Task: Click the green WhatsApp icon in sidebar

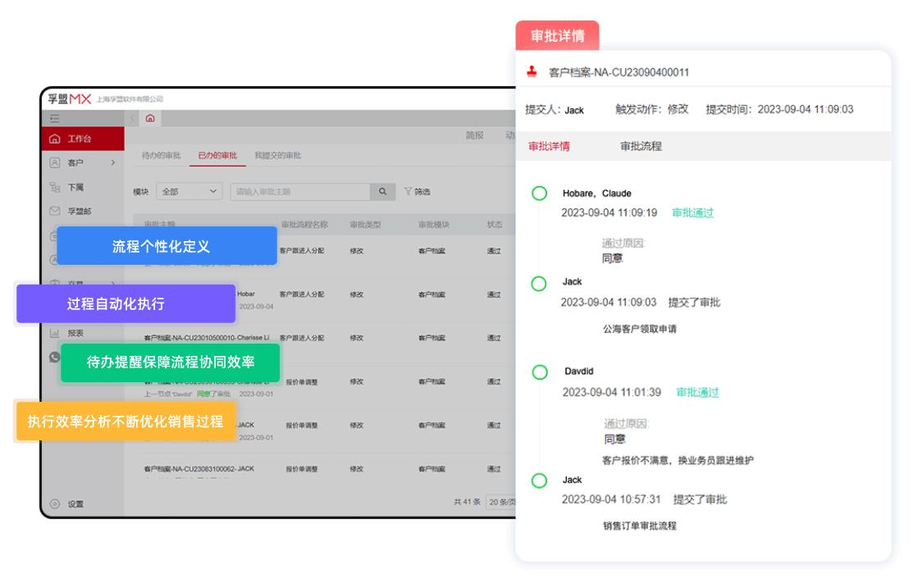Action: click(55, 356)
